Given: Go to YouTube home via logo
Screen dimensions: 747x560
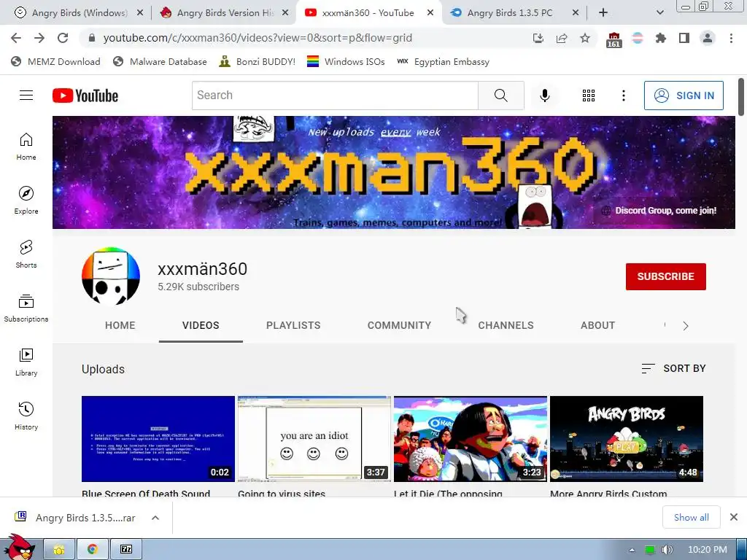Looking at the screenshot, I should click(x=85, y=96).
